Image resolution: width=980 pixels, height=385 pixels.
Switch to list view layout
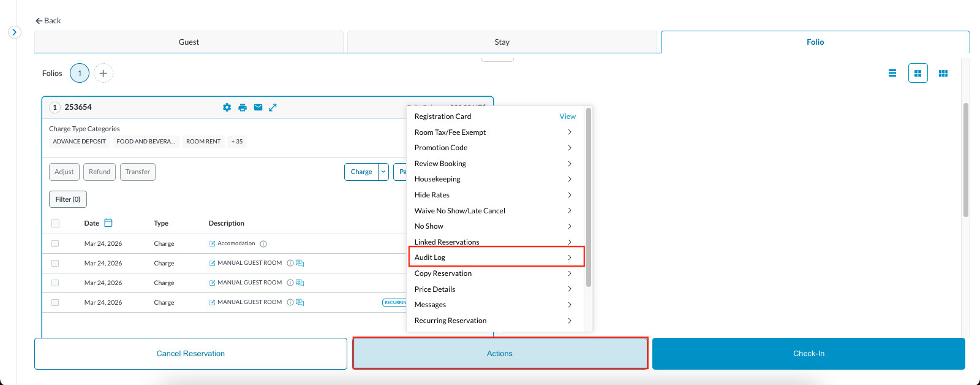[892, 73]
